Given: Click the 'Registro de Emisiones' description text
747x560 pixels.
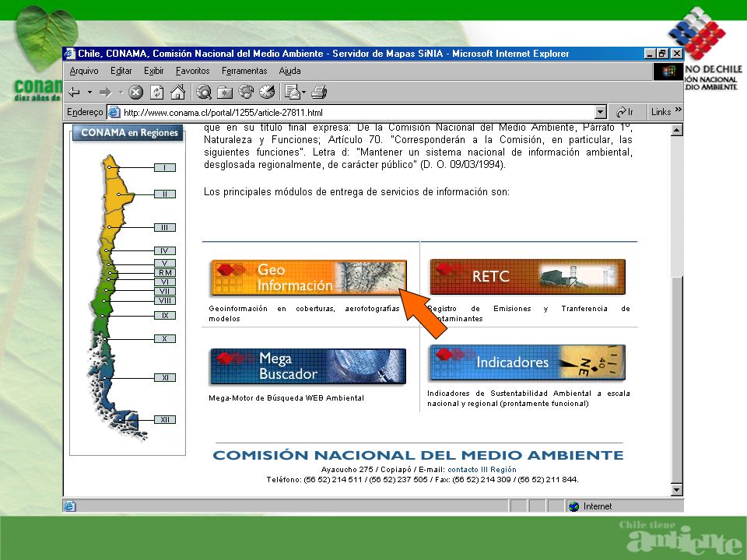Looking at the screenshot, I should point(529,313).
